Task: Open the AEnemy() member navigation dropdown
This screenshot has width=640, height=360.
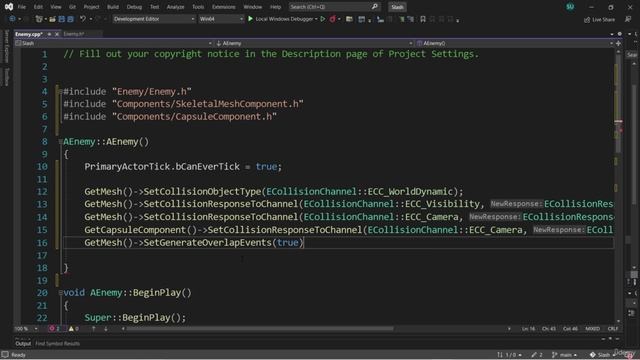Action: tap(515, 43)
